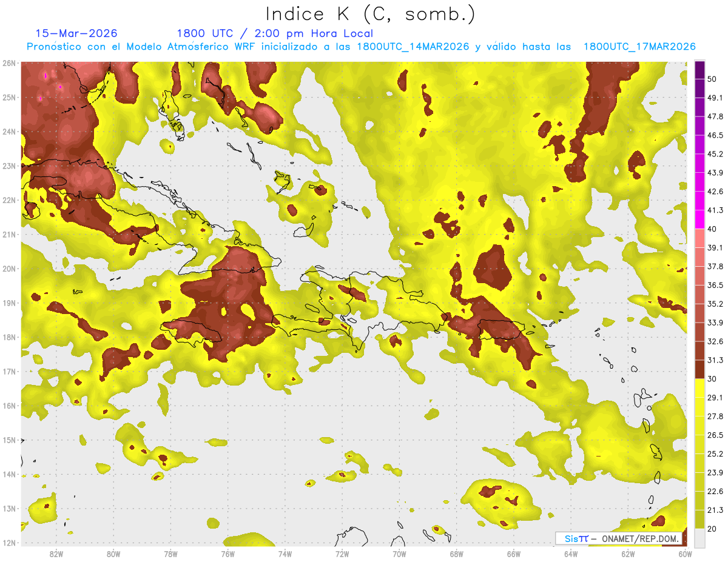
Task: Click the '25.2' value on the color scale
Action: (x=716, y=454)
